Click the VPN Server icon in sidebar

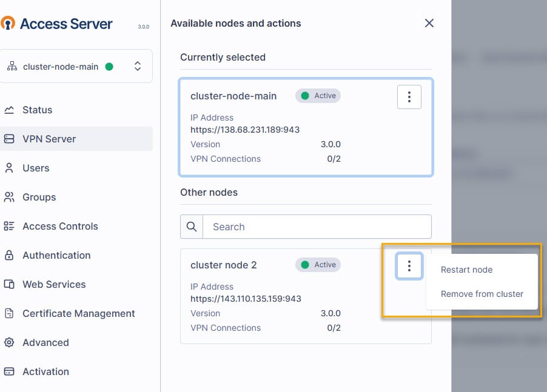[x=9, y=139]
